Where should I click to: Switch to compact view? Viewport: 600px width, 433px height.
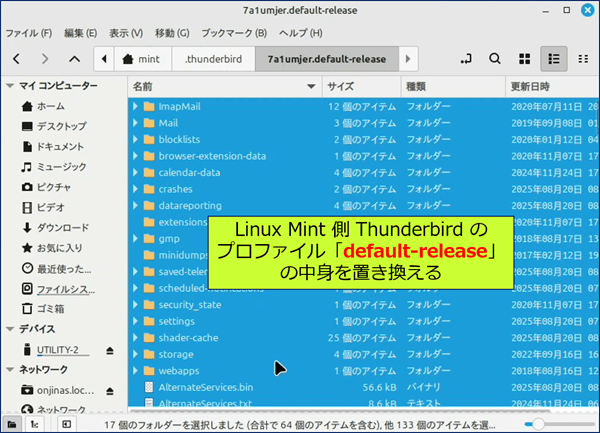pos(583,59)
